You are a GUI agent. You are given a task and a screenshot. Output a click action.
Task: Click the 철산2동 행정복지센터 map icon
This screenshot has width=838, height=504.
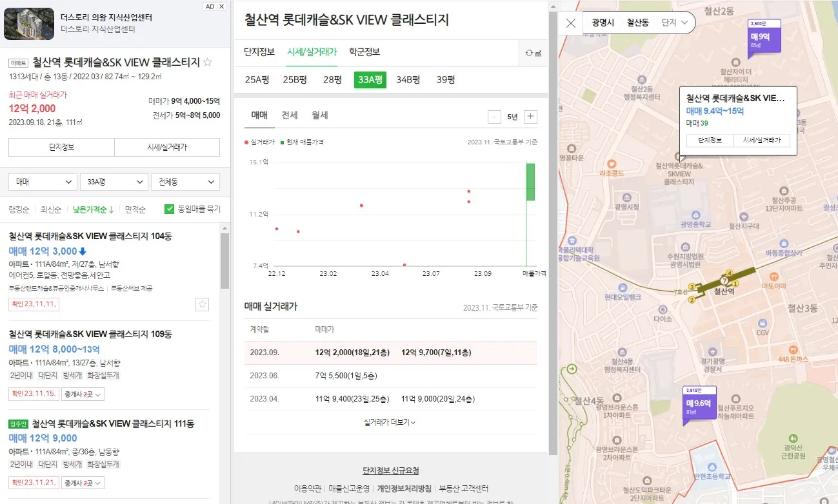(x=641, y=81)
